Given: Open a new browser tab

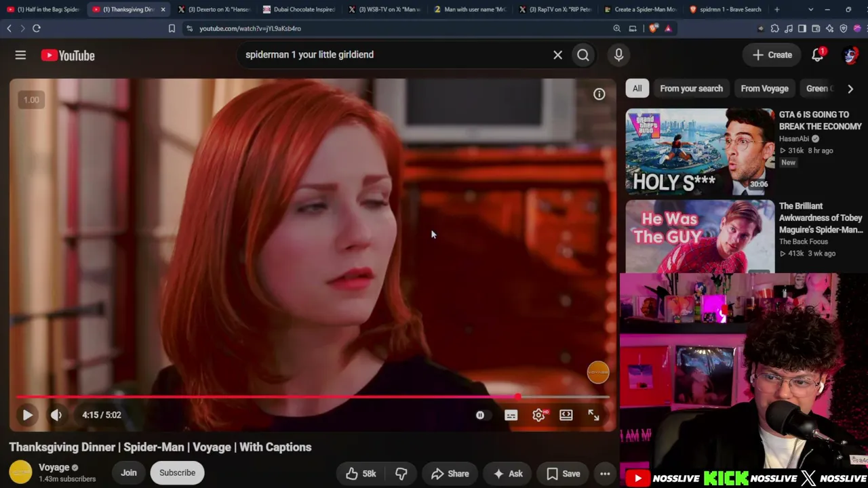Looking at the screenshot, I should pyautogui.click(x=777, y=9).
